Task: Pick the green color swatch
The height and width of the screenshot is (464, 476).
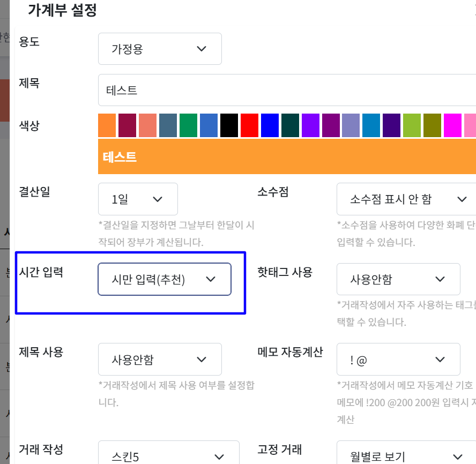Action: pyautogui.click(x=189, y=125)
